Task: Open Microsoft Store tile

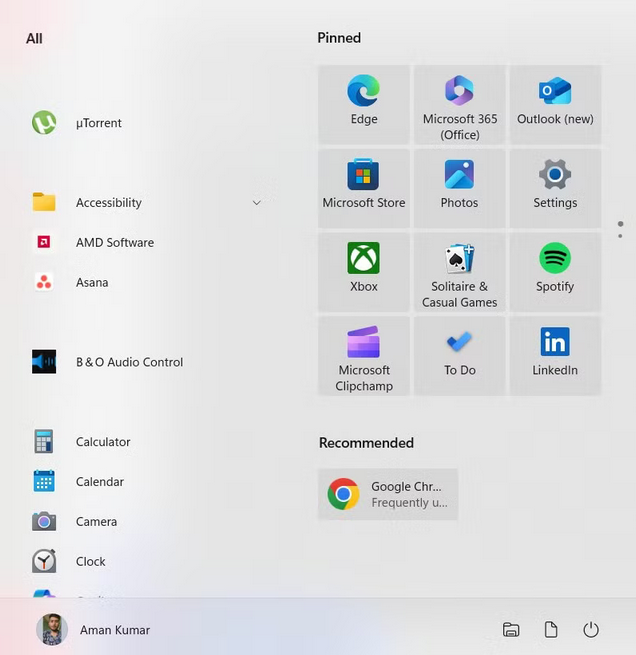Action: (364, 188)
